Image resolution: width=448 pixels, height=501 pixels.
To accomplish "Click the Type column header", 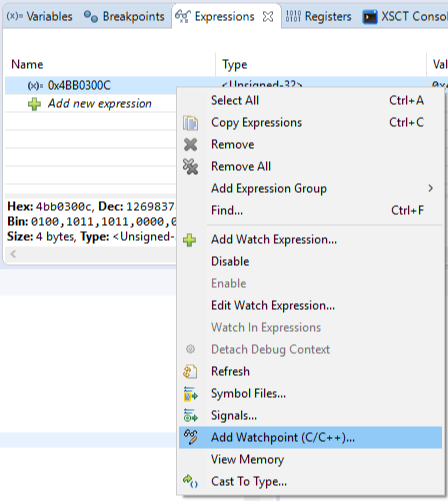I will click(x=235, y=64).
